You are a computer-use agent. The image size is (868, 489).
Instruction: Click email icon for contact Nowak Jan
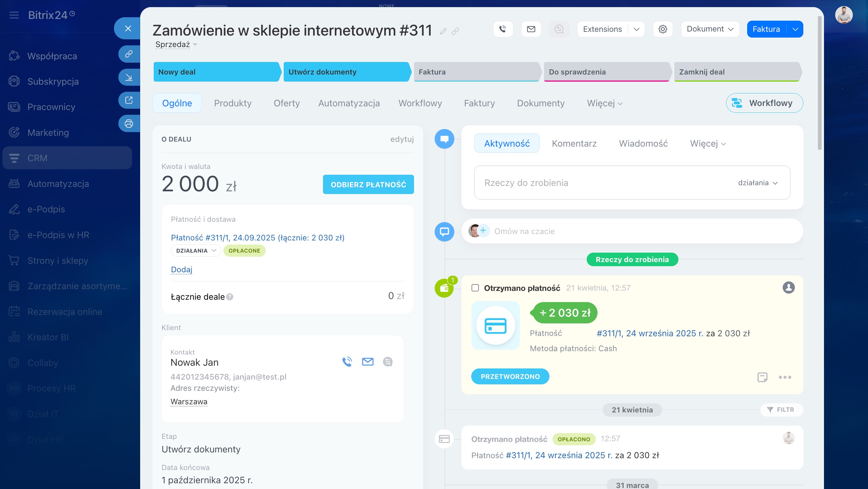368,362
